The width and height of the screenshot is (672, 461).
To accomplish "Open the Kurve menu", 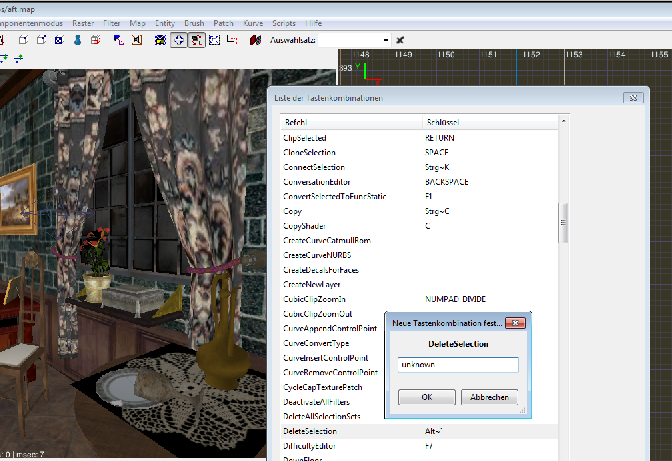I will click(253, 23).
